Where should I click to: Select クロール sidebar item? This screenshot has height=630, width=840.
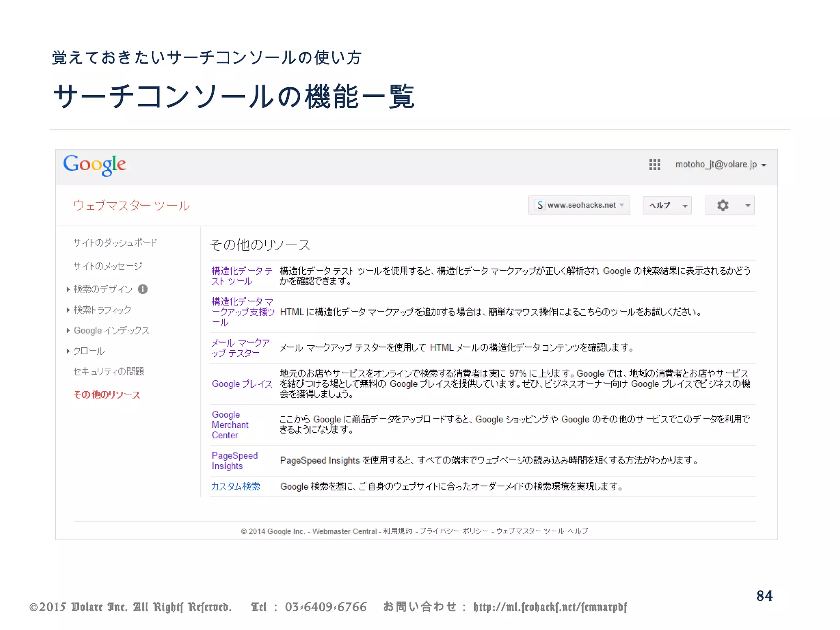pyautogui.click(x=89, y=351)
